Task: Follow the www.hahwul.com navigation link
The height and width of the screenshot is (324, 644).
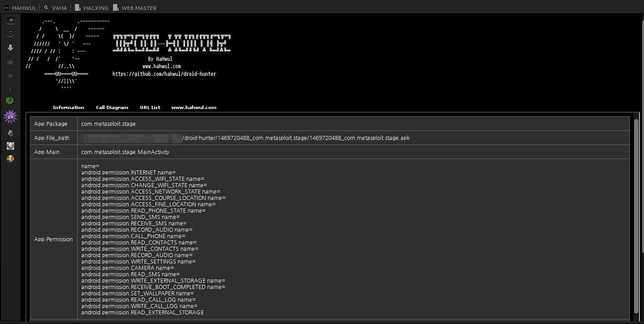Action: point(193,108)
